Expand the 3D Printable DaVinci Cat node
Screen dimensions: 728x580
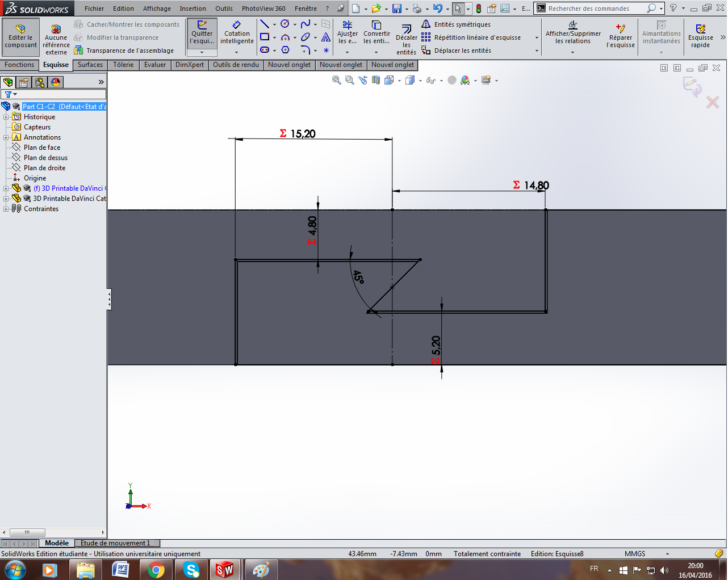(x=6, y=199)
